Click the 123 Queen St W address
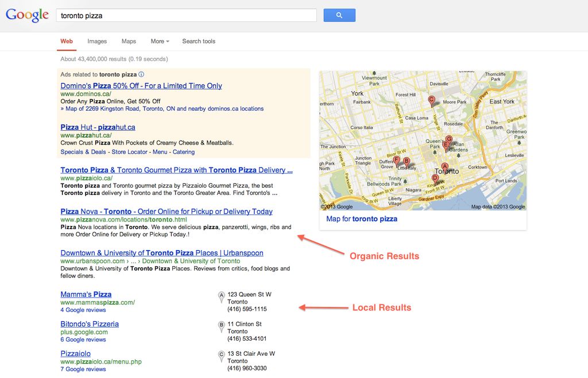 [x=249, y=294]
